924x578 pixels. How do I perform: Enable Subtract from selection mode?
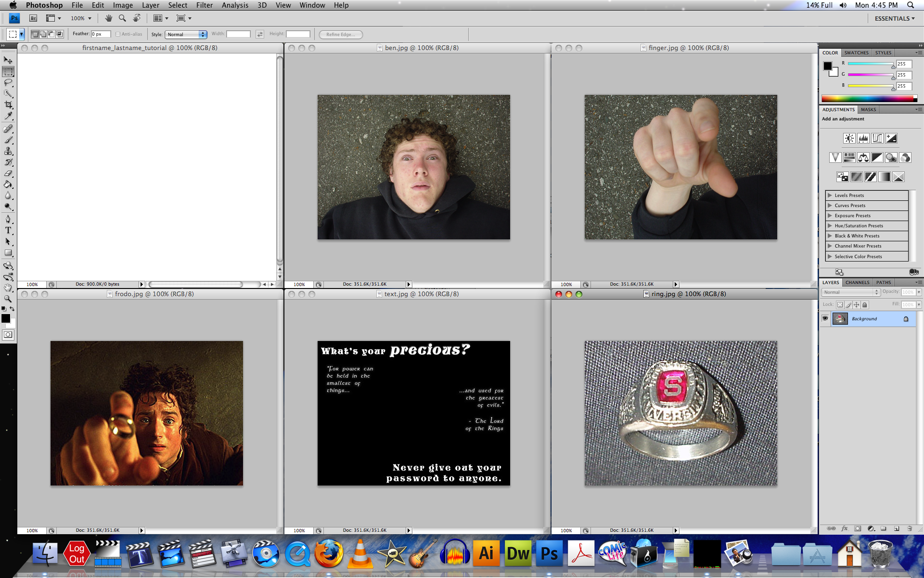click(51, 34)
